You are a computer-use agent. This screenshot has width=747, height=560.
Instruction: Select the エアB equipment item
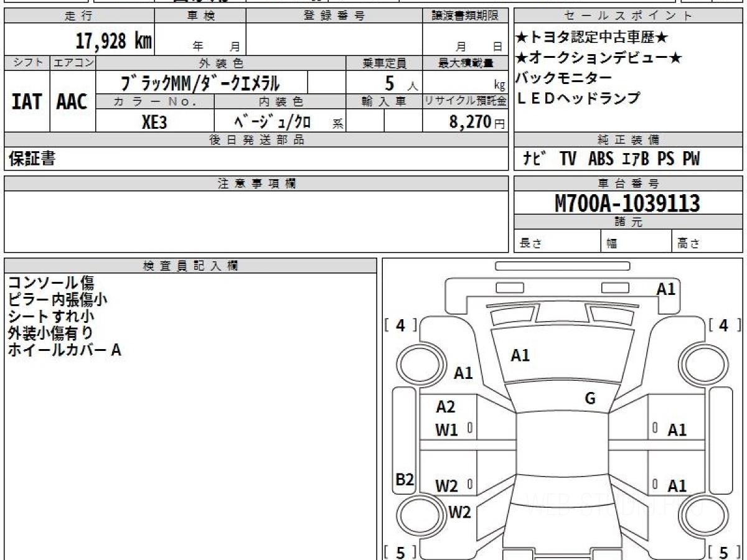(x=636, y=159)
